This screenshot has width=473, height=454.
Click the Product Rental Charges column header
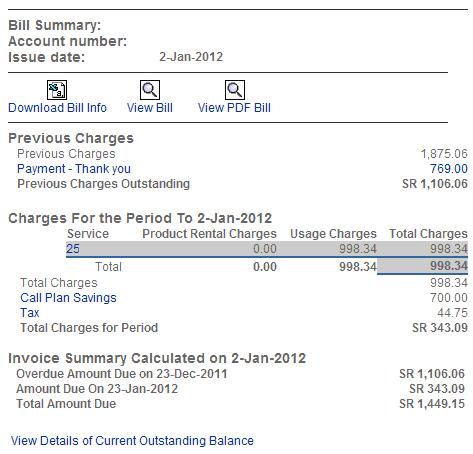point(209,234)
